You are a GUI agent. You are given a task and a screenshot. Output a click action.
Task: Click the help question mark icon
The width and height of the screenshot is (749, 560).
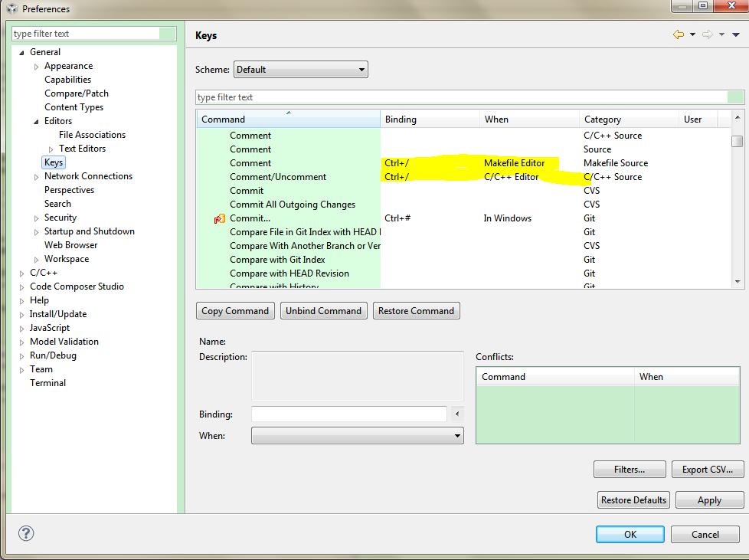[26, 533]
